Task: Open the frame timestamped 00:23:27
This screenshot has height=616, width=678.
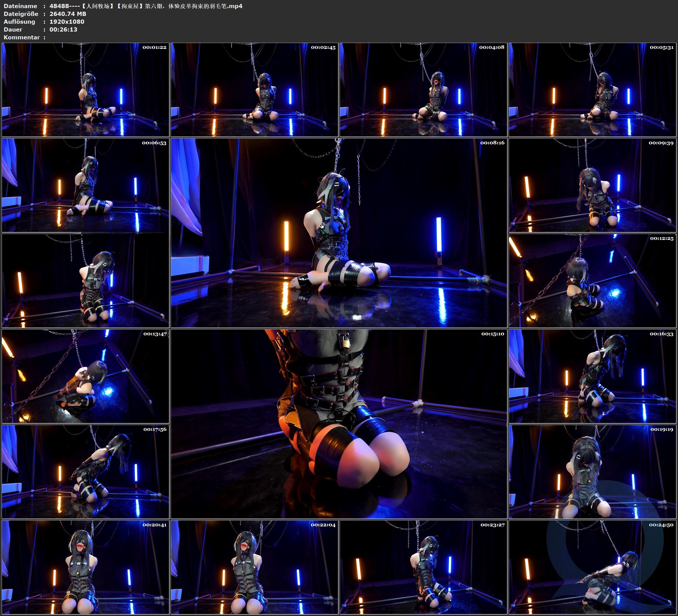Action: 423,567
